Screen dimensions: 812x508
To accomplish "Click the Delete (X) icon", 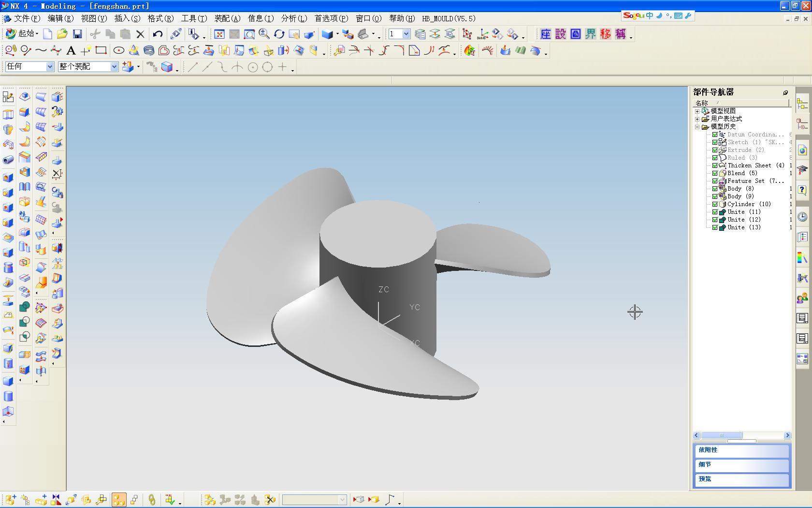I will [x=140, y=34].
